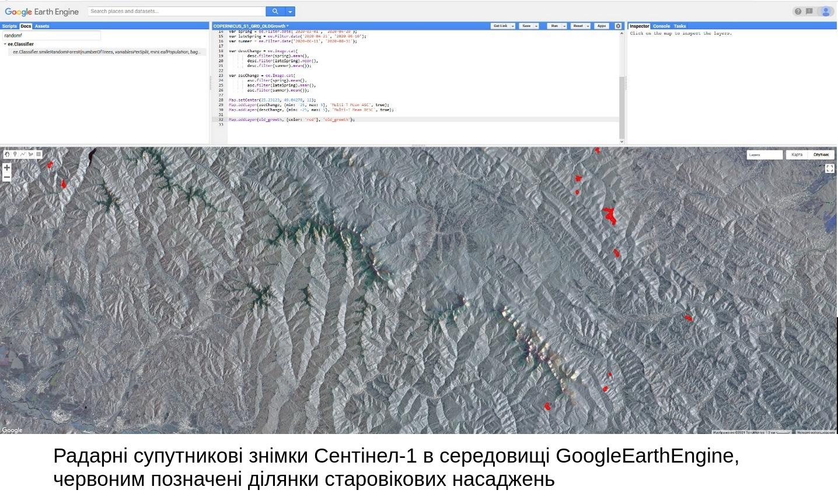Open the Scripts tab

coord(9,26)
